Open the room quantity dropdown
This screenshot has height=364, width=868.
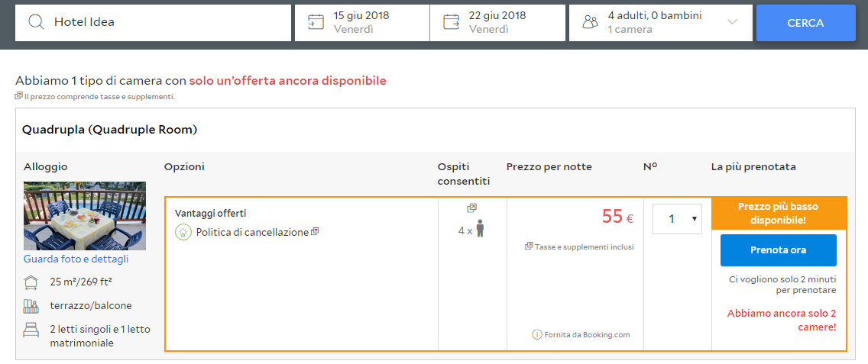tap(676, 219)
